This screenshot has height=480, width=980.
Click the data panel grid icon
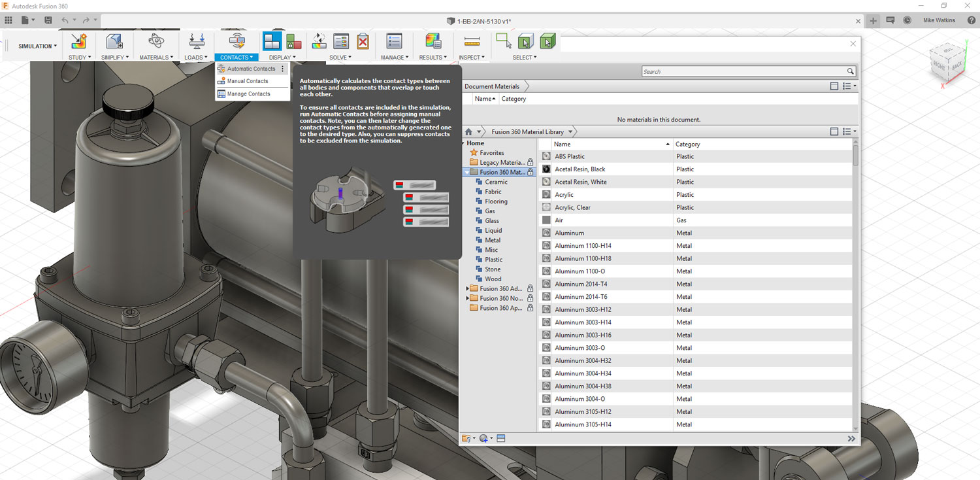[8, 20]
